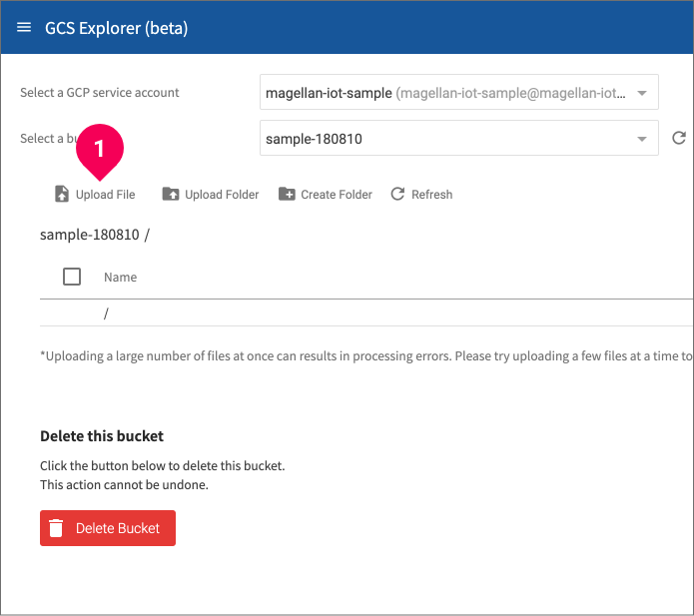Click the "Delete this bucket" heading
Image resolution: width=694 pixels, height=616 pixels.
coord(102,436)
